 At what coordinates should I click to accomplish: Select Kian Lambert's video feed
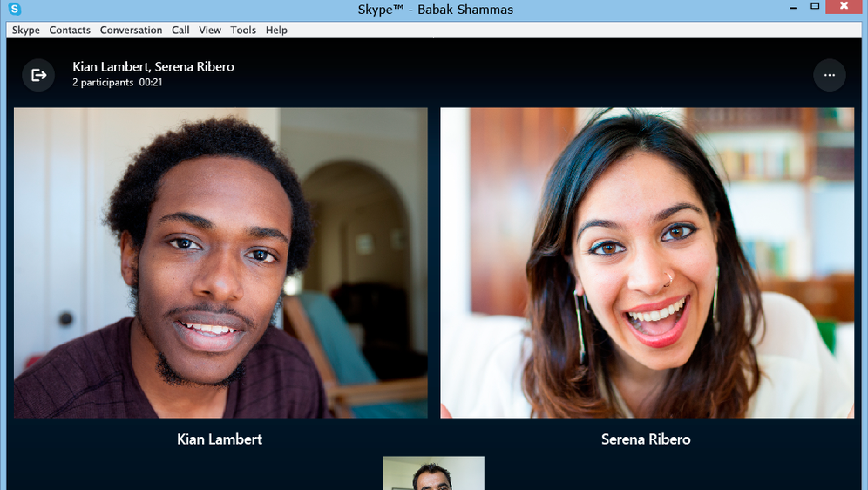pos(220,262)
